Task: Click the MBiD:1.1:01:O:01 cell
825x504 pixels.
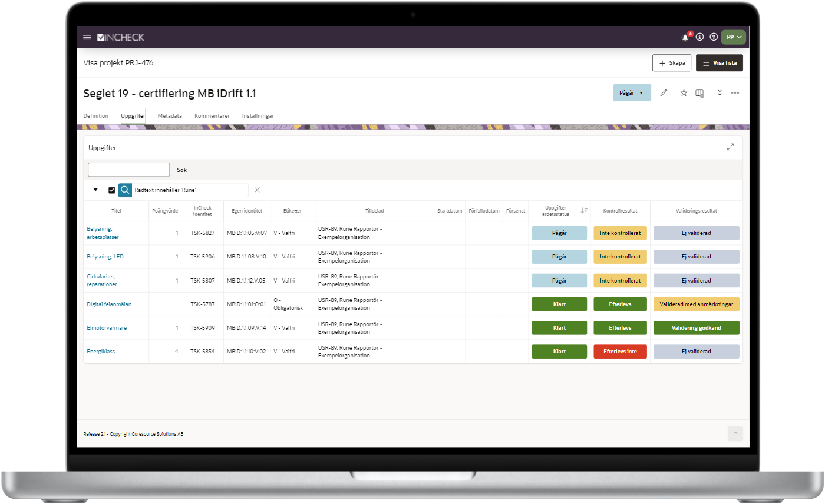Action: click(246, 304)
